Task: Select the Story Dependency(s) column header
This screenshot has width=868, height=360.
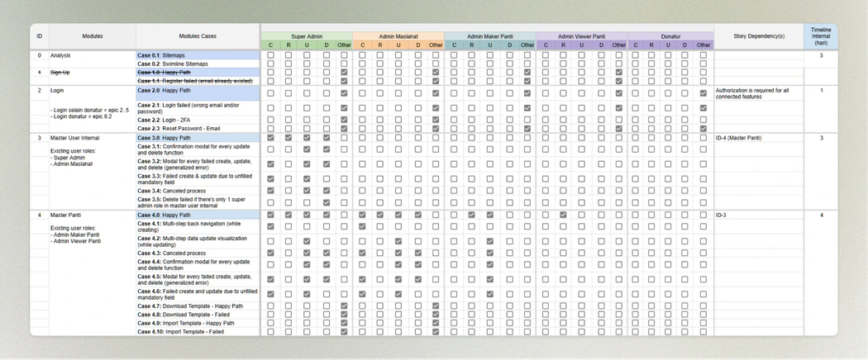Action: pyautogui.click(x=758, y=36)
